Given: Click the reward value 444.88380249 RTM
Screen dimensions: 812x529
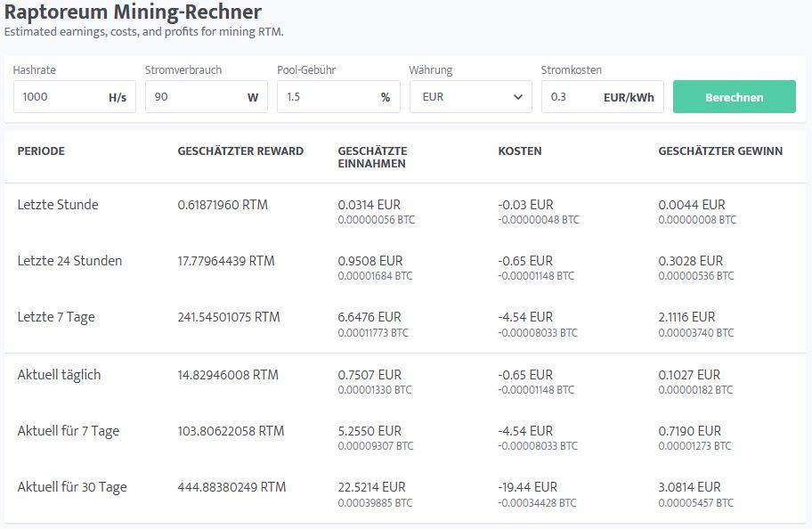Looking at the screenshot, I should (x=231, y=487).
